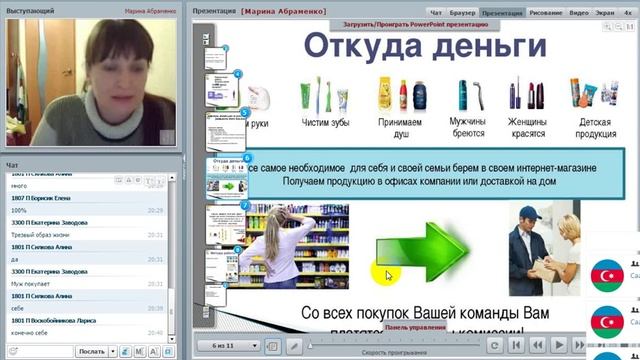
Task: Click the chat scrollbar down arrow
Action: pos(172,339)
